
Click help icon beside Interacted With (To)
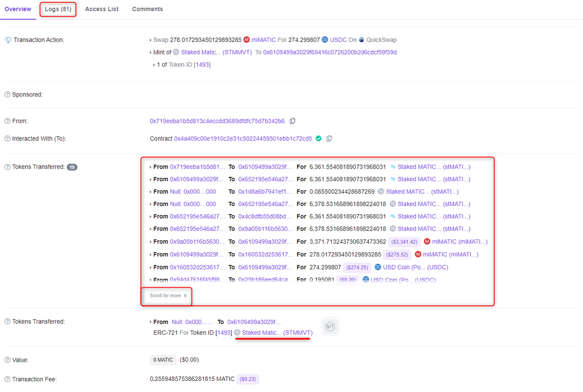7,138
